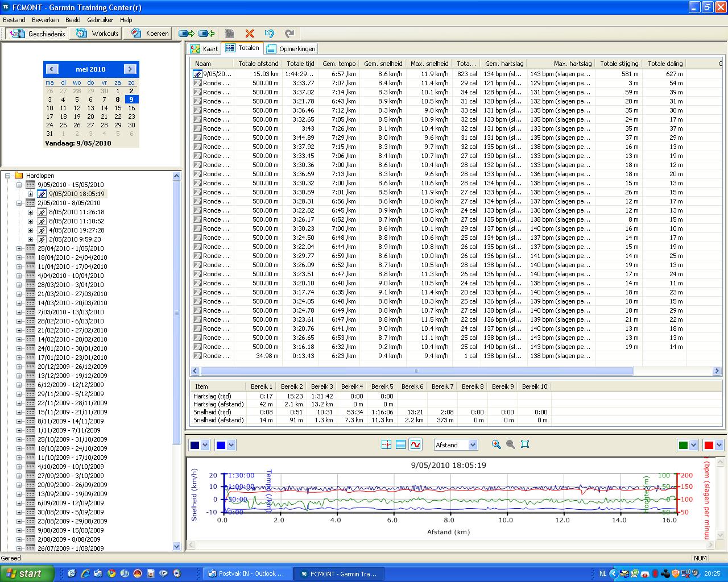
Task: Click the Vandaag: 9/05/2010 link
Action: tap(78, 143)
